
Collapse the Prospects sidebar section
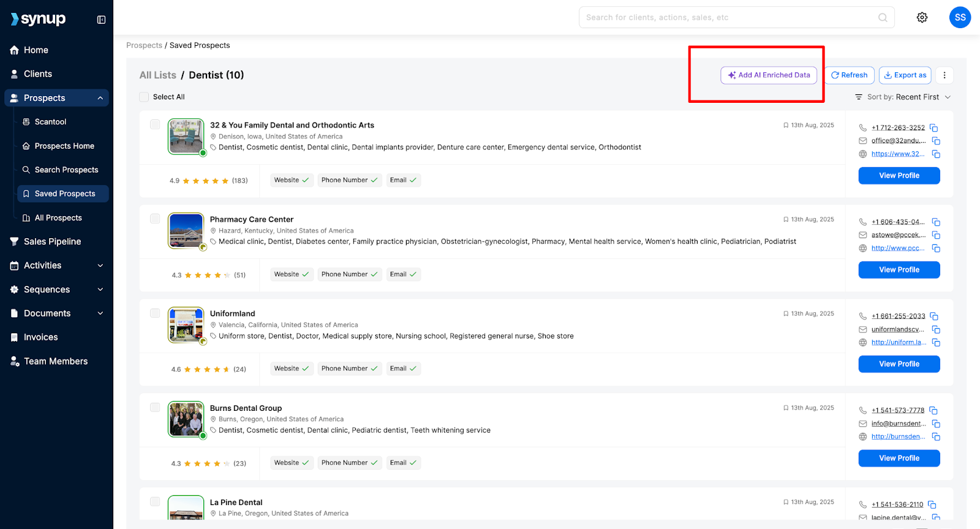pyautogui.click(x=100, y=98)
